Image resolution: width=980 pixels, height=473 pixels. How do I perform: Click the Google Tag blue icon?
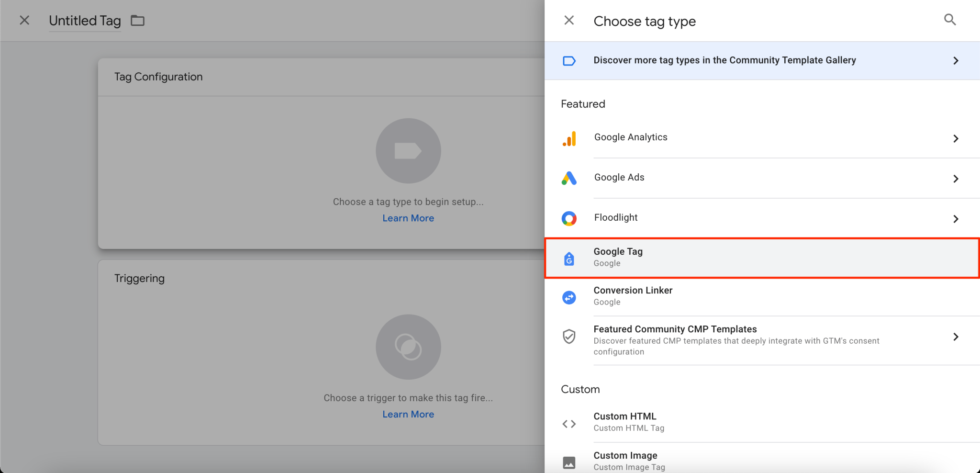[x=569, y=259]
